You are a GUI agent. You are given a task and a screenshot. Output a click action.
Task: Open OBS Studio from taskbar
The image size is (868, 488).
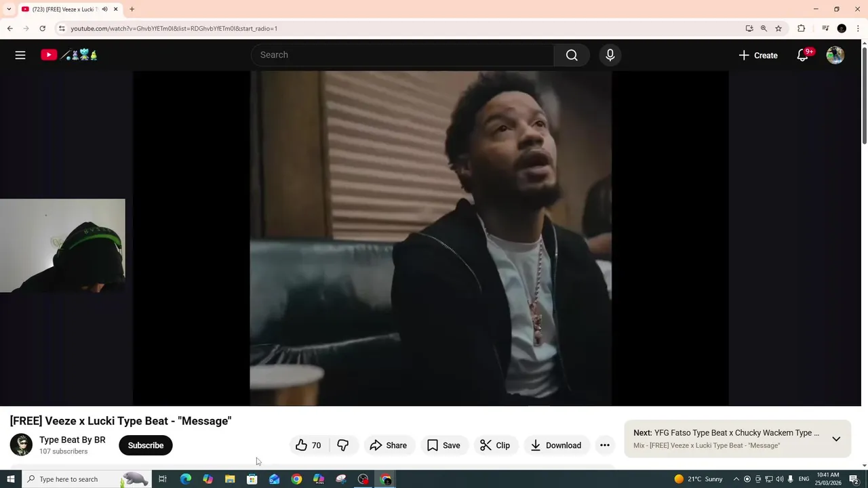coord(363,479)
